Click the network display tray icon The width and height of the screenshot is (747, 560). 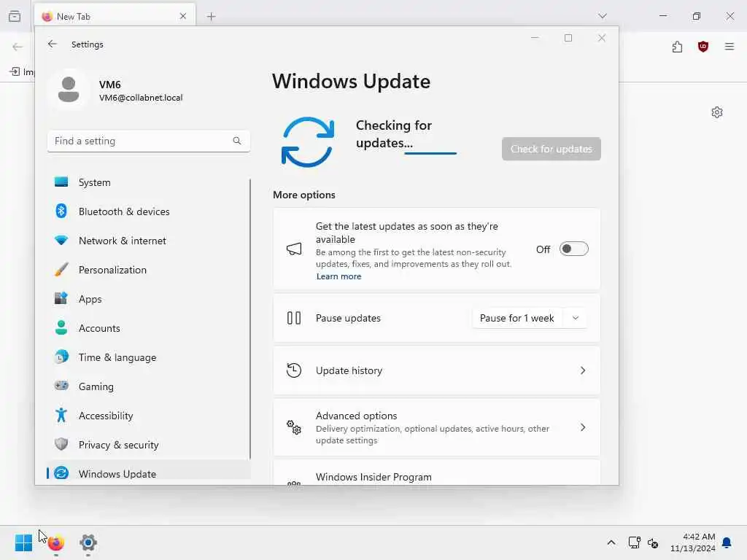[x=634, y=542]
